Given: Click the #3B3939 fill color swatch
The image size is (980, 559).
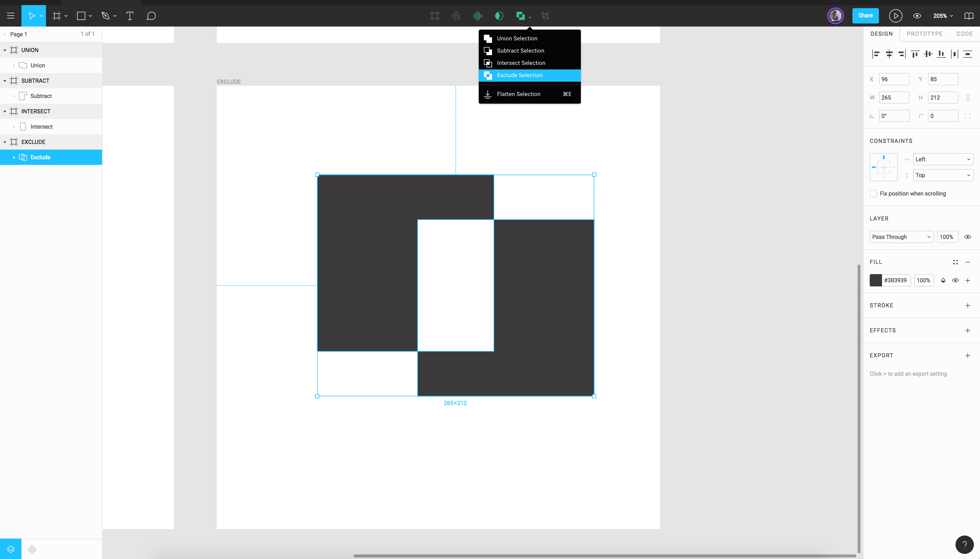Looking at the screenshot, I should coord(876,280).
